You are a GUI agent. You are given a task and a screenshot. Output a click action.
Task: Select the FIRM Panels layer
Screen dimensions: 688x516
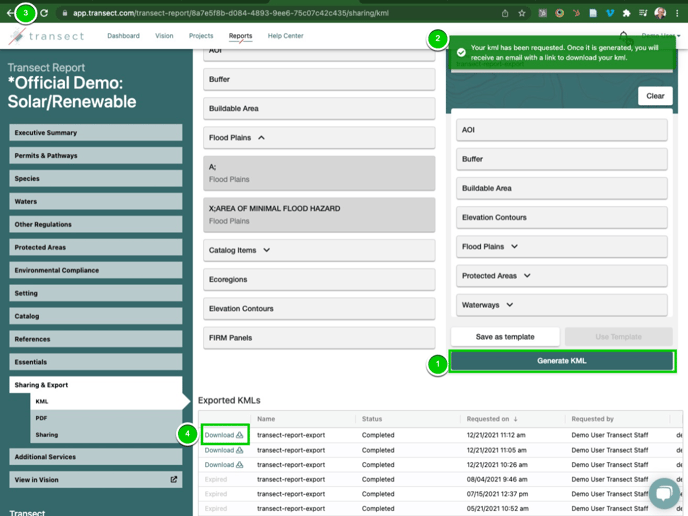click(x=319, y=338)
